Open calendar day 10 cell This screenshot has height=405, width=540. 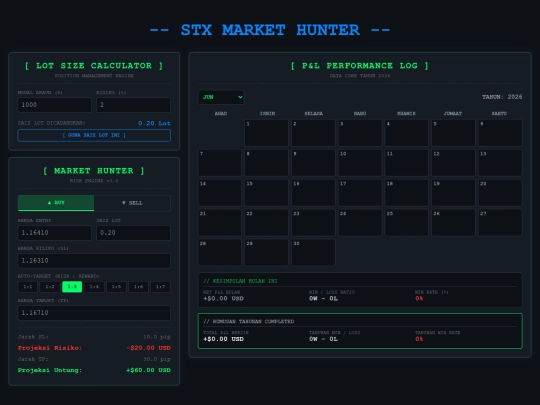coord(360,163)
